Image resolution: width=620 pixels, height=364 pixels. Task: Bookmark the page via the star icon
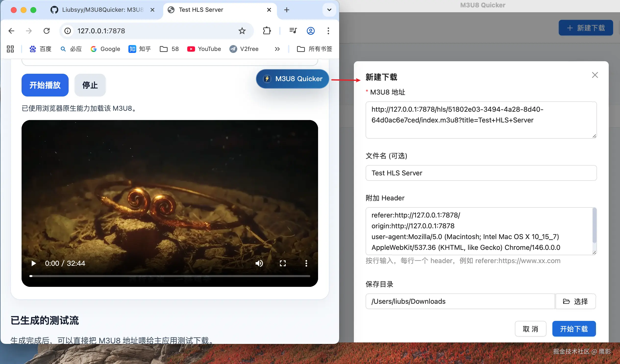point(242,31)
